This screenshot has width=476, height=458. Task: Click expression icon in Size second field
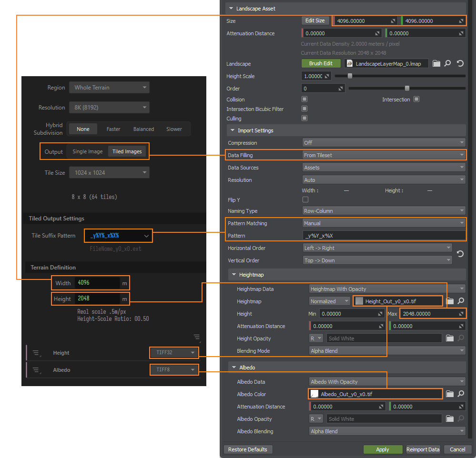461,21
